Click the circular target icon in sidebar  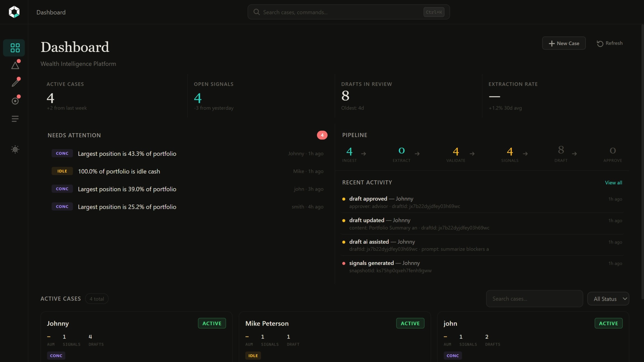tap(15, 101)
